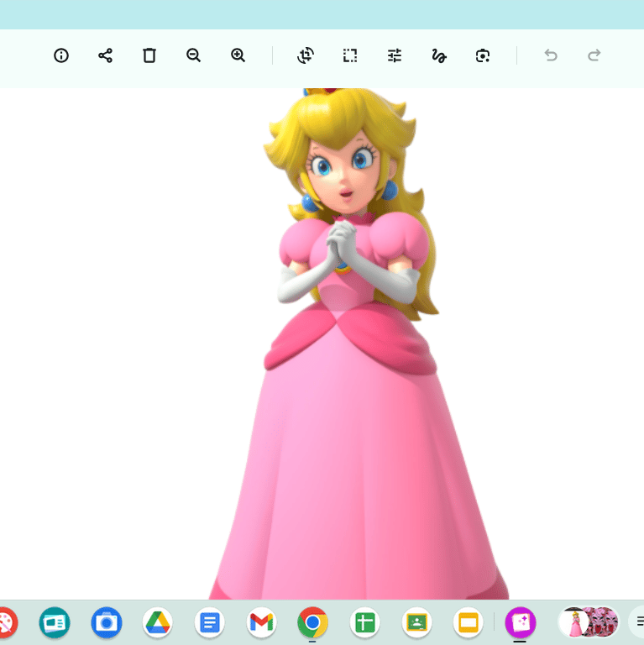This screenshot has width=644, height=645.
Task: Click the Princess Peach image in the viewer
Action: 359,343
